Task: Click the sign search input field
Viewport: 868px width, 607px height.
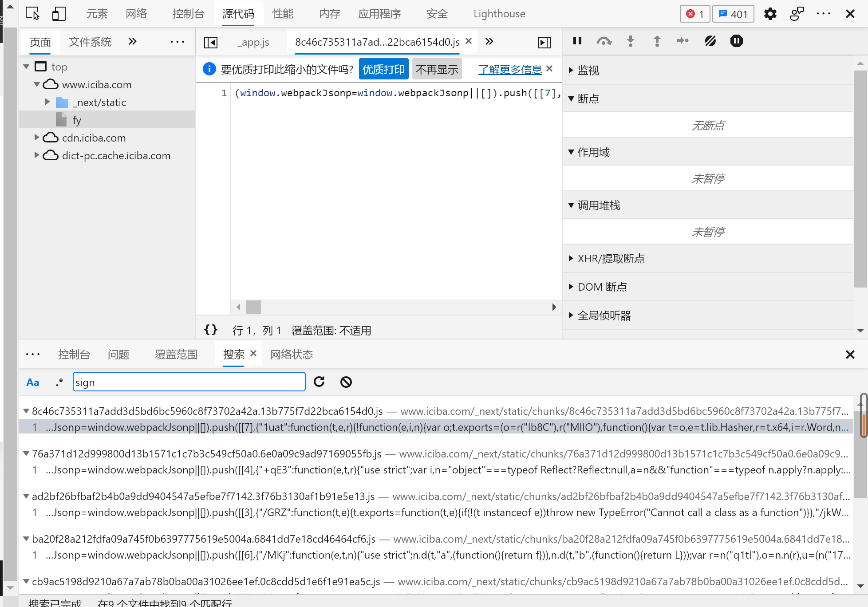Action: click(189, 382)
